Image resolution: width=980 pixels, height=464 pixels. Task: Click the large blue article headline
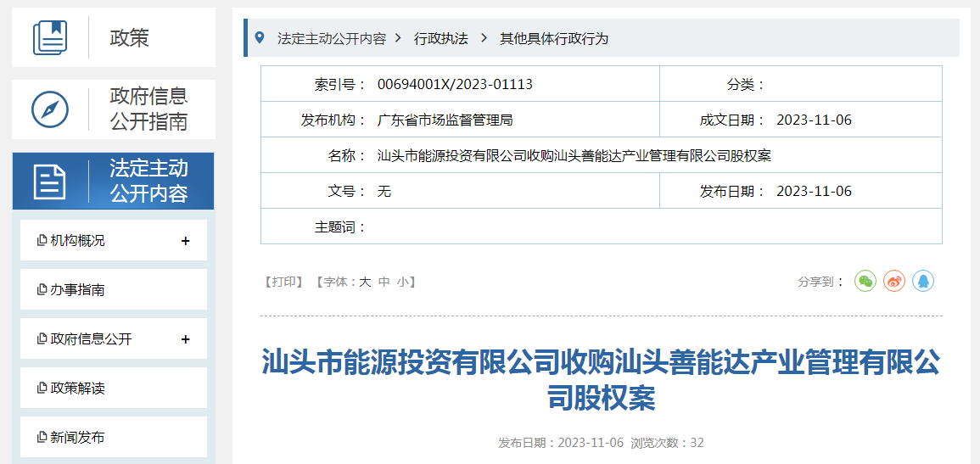click(x=602, y=379)
